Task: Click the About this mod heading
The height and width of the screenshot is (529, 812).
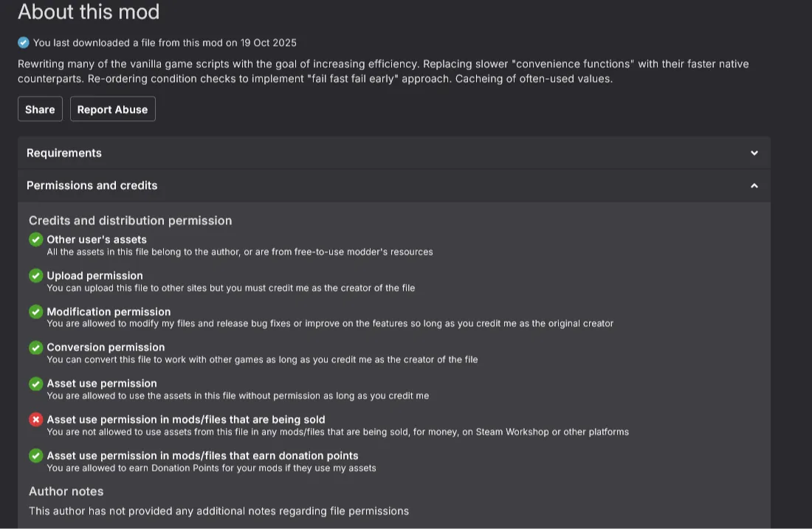Action: [x=89, y=12]
